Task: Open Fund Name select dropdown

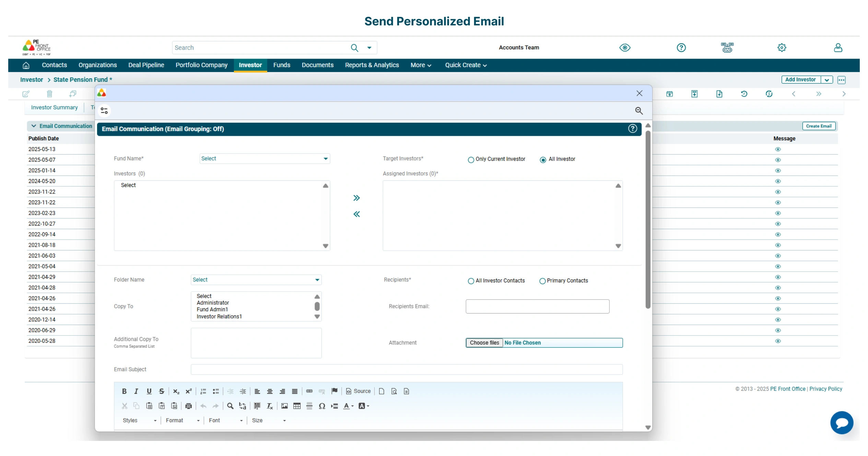Action: coord(265,158)
